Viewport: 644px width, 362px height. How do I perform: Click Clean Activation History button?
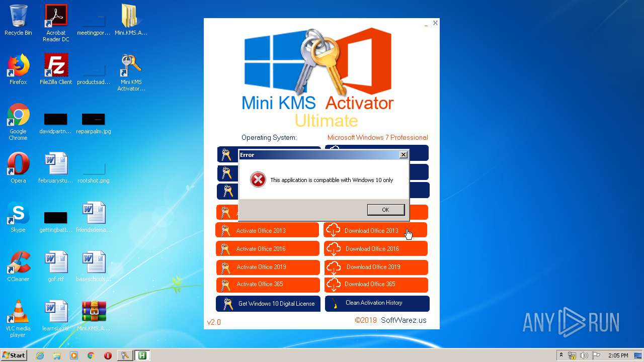pyautogui.click(x=377, y=303)
